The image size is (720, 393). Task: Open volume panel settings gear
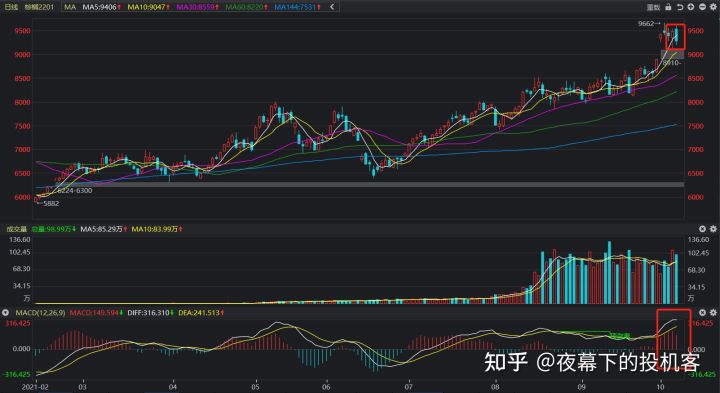(713, 229)
